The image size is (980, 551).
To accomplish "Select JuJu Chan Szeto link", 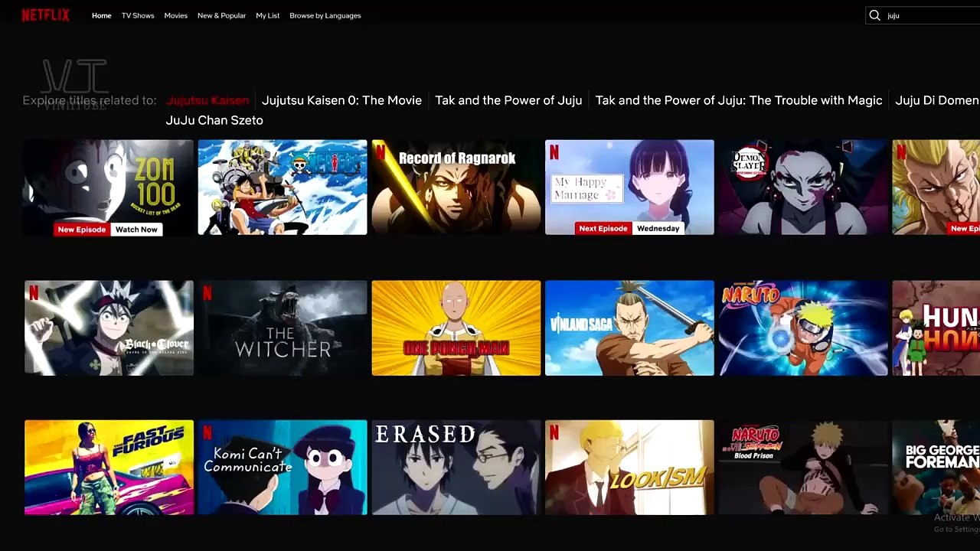I will pos(214,120).
